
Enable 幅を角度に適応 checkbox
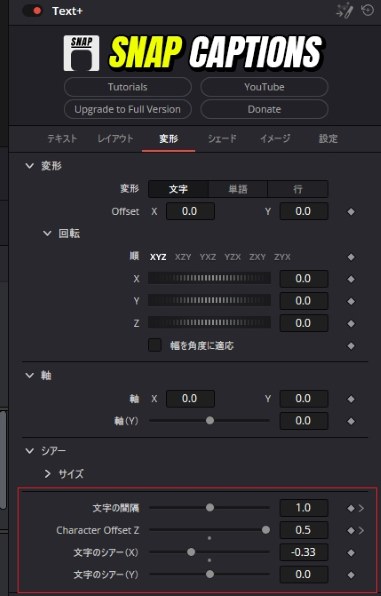155,345
